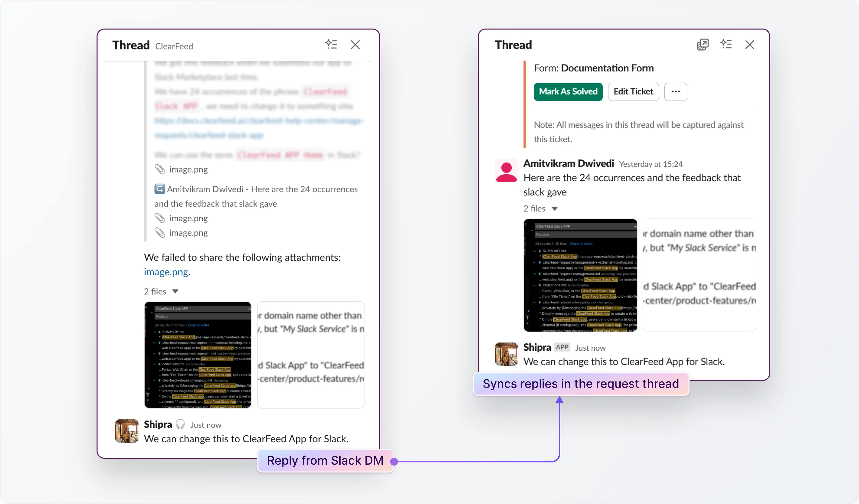859x504 pixels.
Task: Click the Edit Ticket button
Action: tap(633, 92)
